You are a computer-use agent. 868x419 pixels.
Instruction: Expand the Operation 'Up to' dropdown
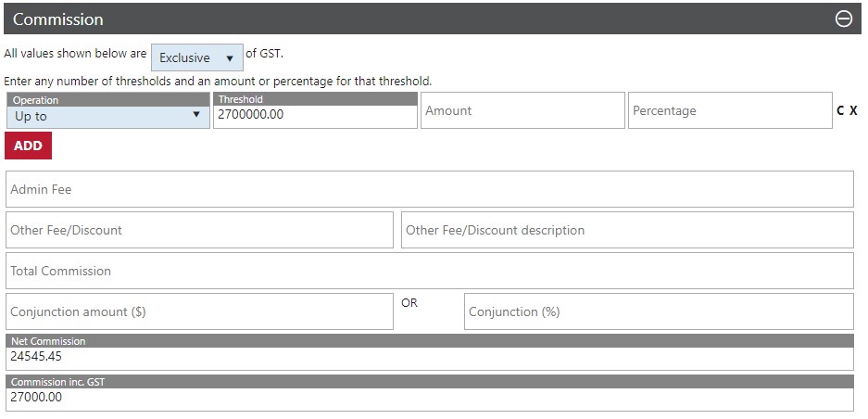tap(107, 116)
